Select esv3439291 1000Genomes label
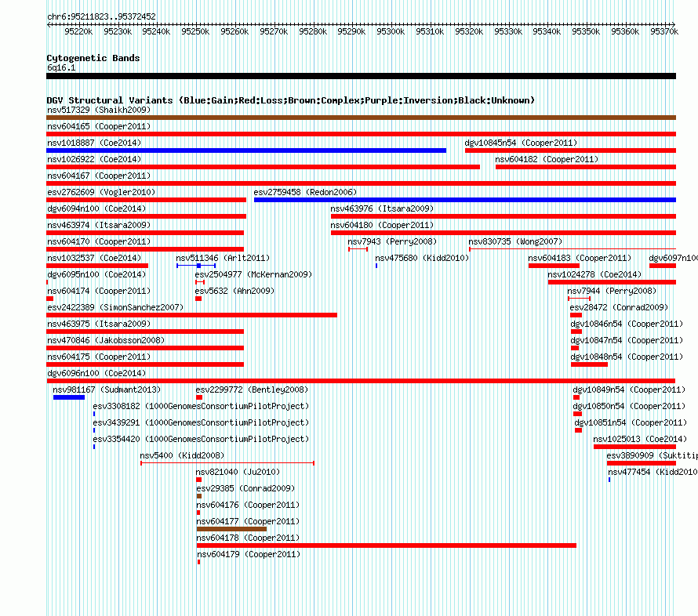This screenshot has height=616, width=698. pyautogui.click(x=201, y=422)
